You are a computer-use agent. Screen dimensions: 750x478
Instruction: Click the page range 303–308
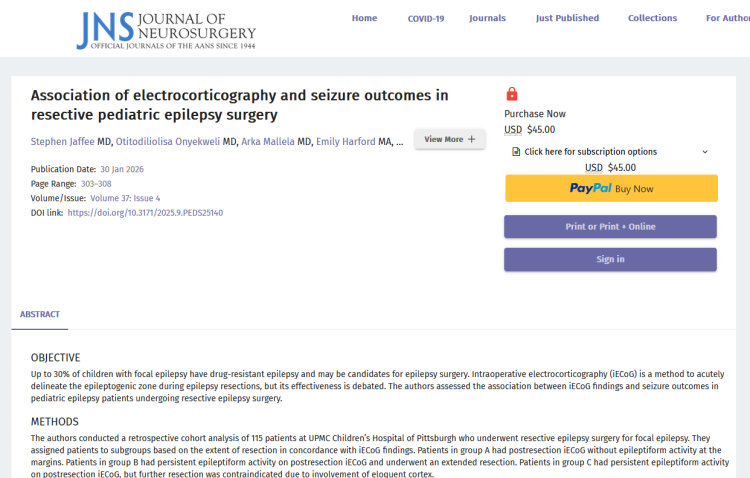(96, 184)
